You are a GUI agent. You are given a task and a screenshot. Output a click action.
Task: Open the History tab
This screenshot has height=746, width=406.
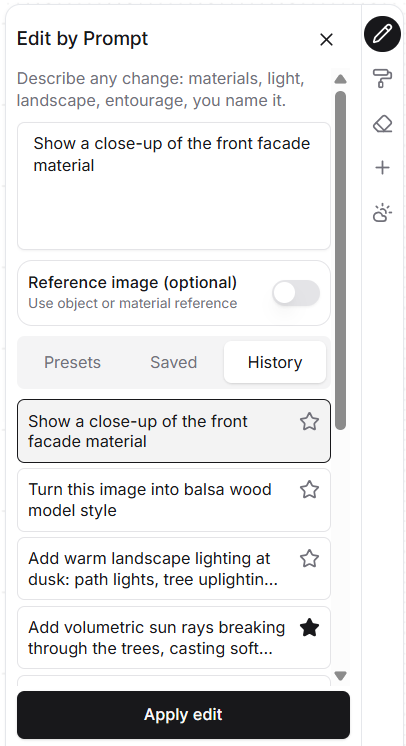pyautogui.click(x=275, y=363)
